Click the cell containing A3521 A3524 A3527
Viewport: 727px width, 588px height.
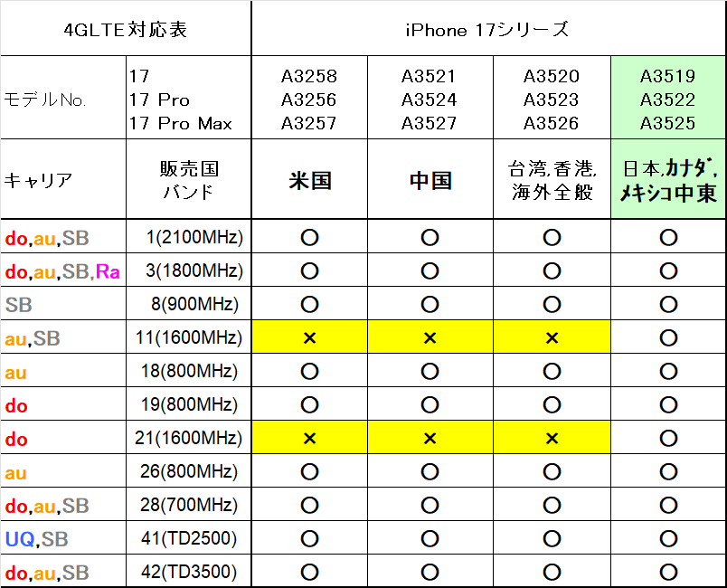430,98
